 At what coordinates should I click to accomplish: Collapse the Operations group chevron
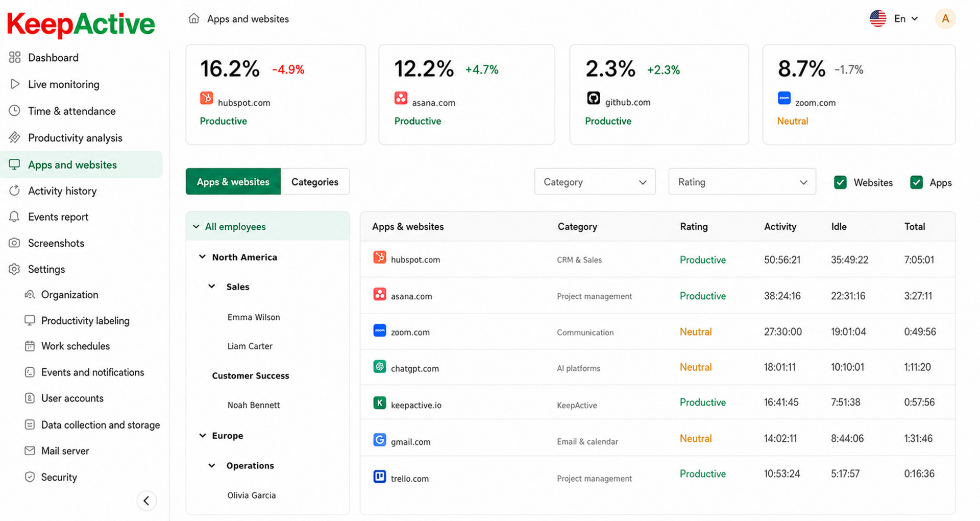[212, 465]
